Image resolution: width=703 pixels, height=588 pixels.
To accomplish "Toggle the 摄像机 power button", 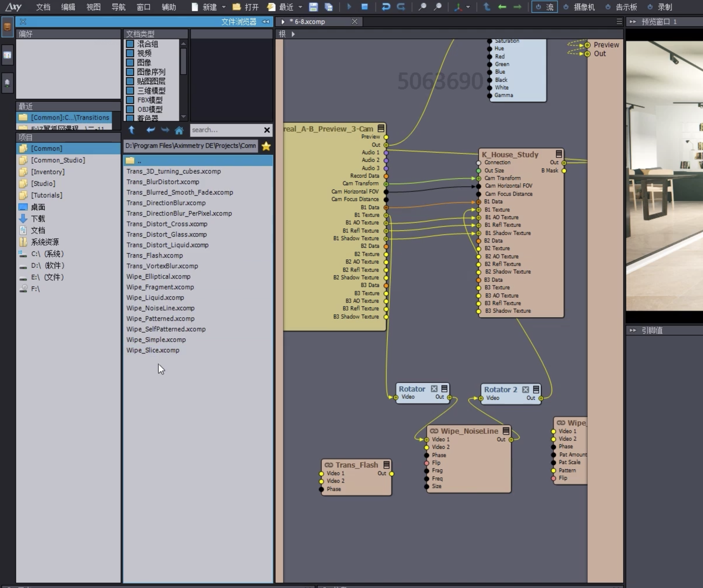I will tap(566, 7).
